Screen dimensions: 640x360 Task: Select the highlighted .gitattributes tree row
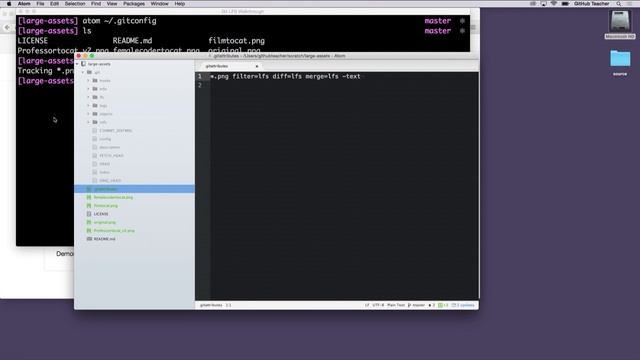pyautogui.click(x=134, y=189)
